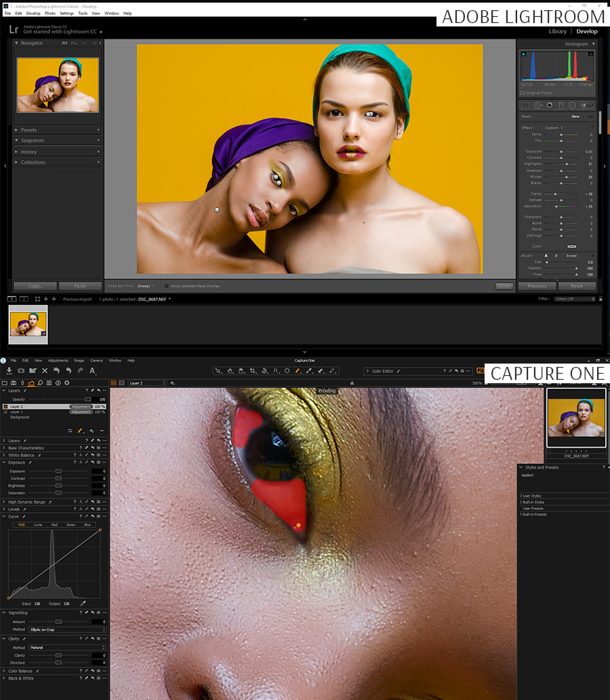Click the Exposure slider handle in Capture One
The image size is (610, 700).
coord(58,471)
